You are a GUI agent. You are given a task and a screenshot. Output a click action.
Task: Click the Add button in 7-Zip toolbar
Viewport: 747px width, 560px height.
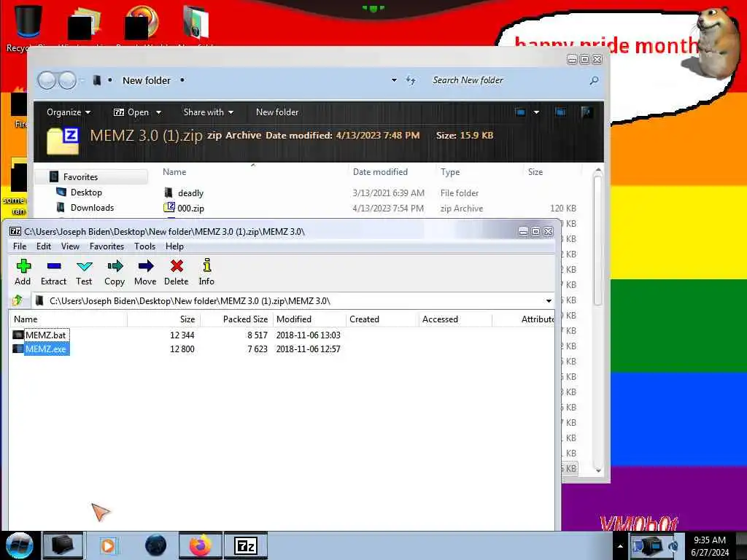tap(23, 272)
